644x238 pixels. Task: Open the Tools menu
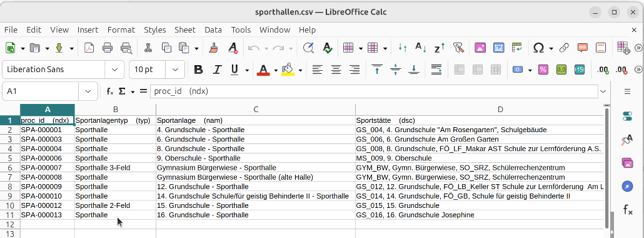(x=241, y=29)
